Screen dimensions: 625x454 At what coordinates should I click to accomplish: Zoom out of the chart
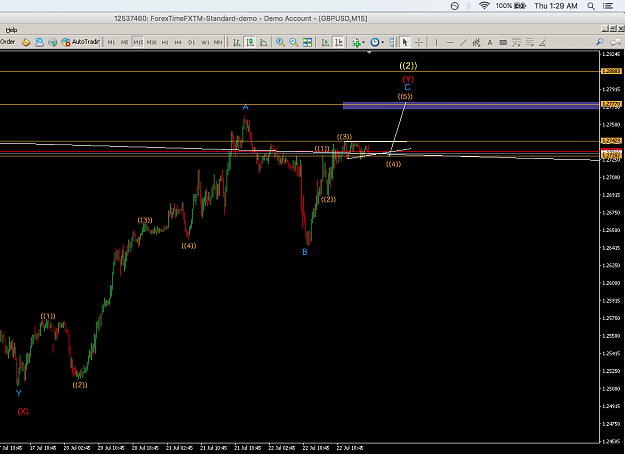[294, 42]
